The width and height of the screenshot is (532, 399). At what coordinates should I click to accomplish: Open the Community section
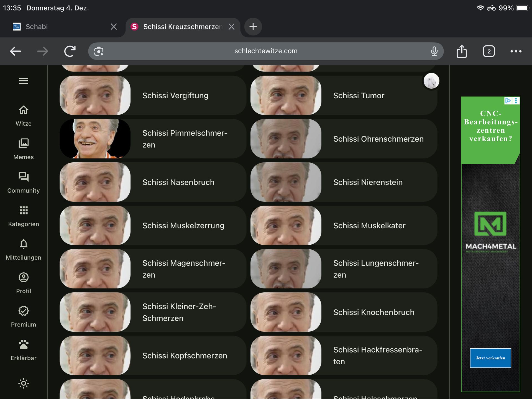pyautogui.click(x=24, y=177)
